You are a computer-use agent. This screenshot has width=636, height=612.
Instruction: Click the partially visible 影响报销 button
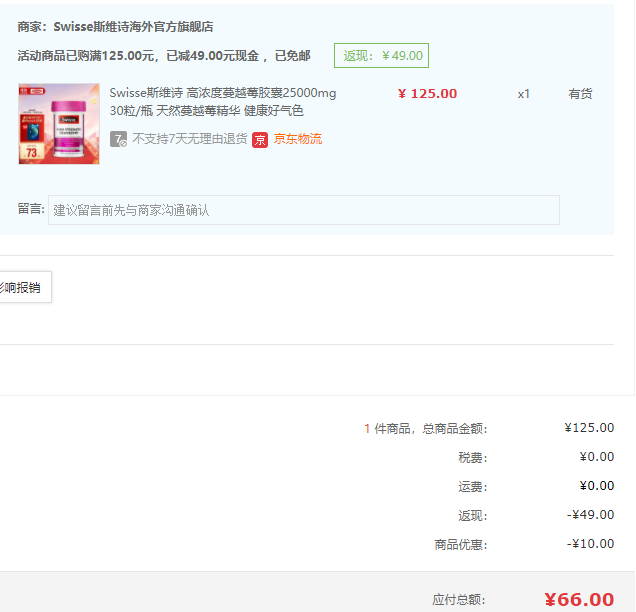(x=25, y=287)
